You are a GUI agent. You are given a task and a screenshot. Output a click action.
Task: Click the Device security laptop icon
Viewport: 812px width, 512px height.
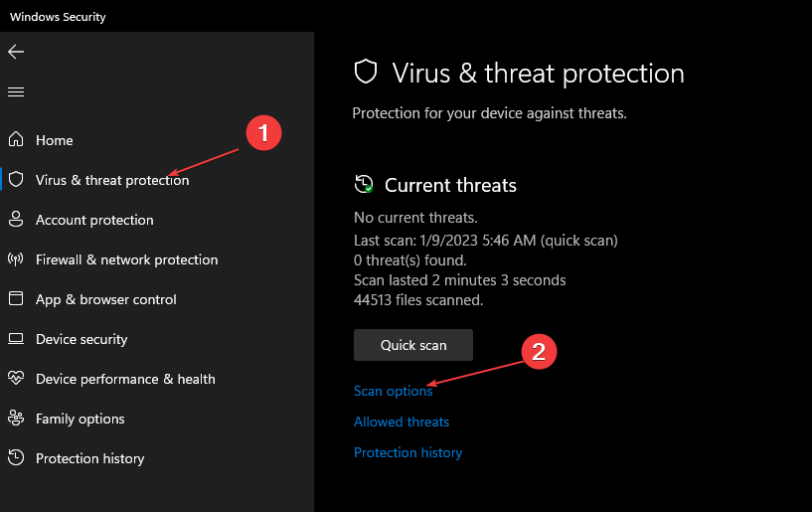(16, 338)
